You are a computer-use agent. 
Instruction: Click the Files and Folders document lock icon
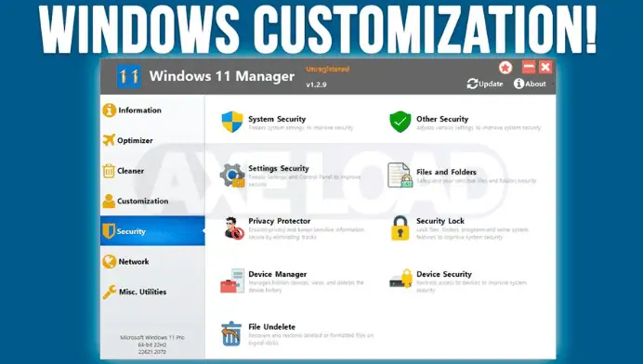click(x=400, y=175)
